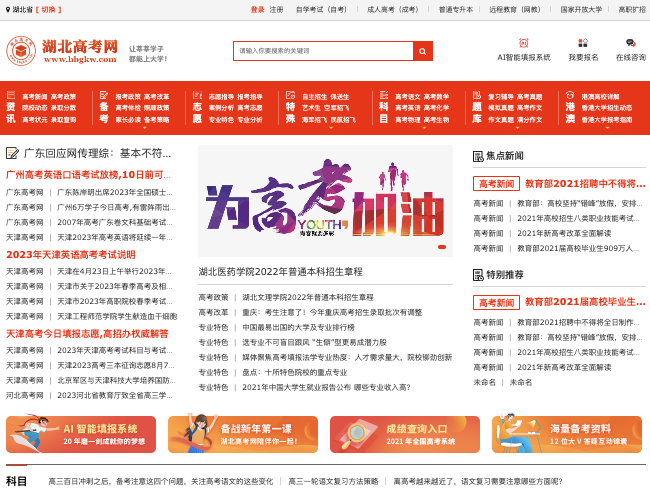Click the icon next to 特别推荐 heading
This screenshot has width=650, height=500.
click(x=478, y=275)
